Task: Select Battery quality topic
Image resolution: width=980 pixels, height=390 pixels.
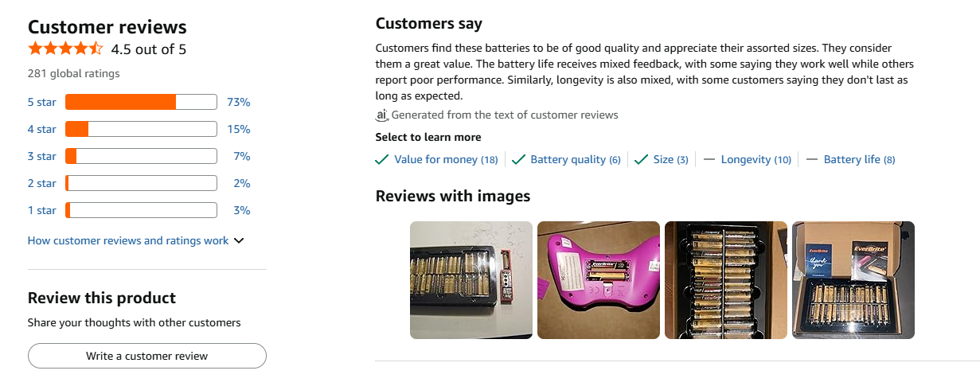Action: [x=575, y=159]
